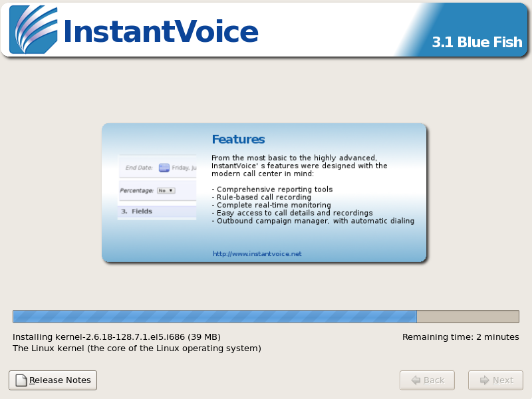532x399 pixels.
Task: Click the 'Installing kernel' status text
Action: [116, 337]
